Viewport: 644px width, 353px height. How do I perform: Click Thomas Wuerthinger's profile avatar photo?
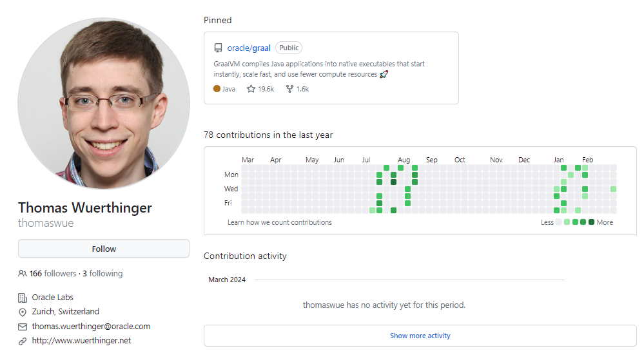click(104, 103)
